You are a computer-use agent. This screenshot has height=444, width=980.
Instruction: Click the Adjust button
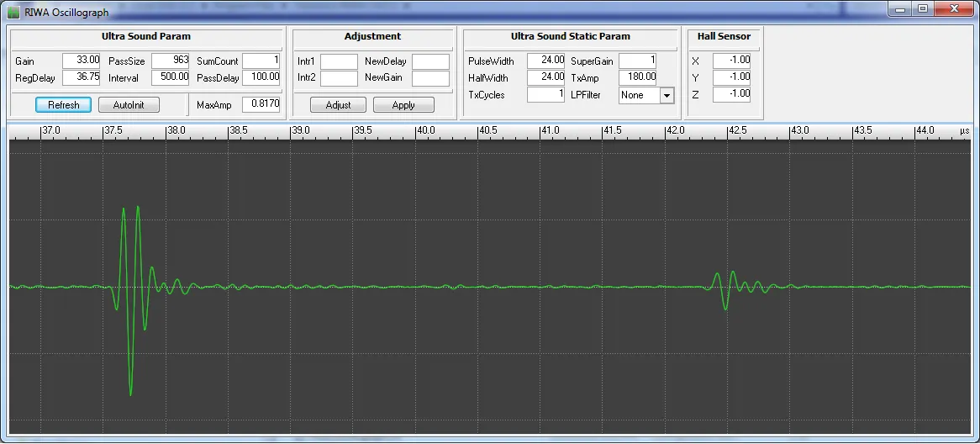[338, 104]
